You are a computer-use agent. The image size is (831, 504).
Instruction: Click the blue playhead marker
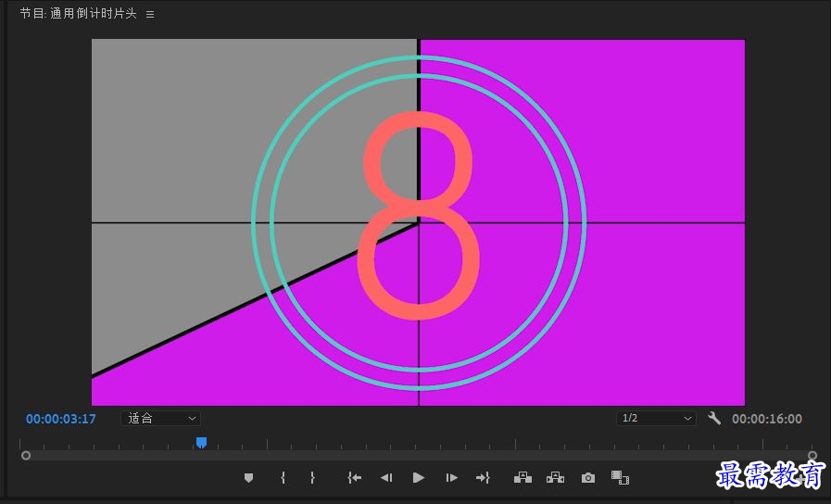201,443
